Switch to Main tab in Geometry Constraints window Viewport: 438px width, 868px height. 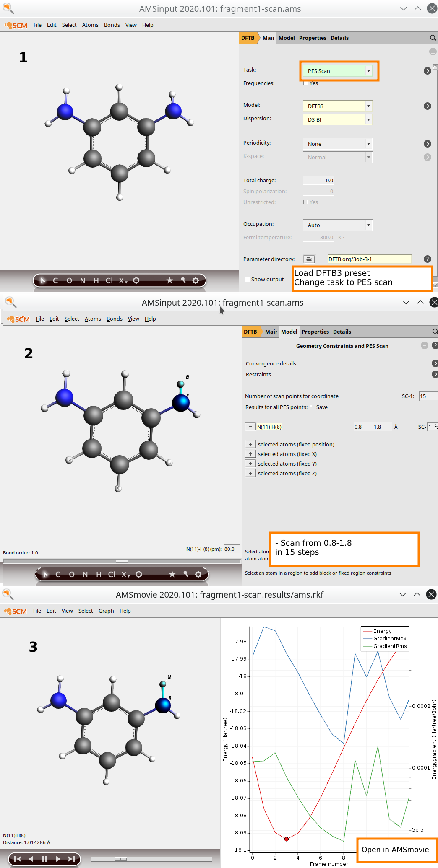pos(271,332)
